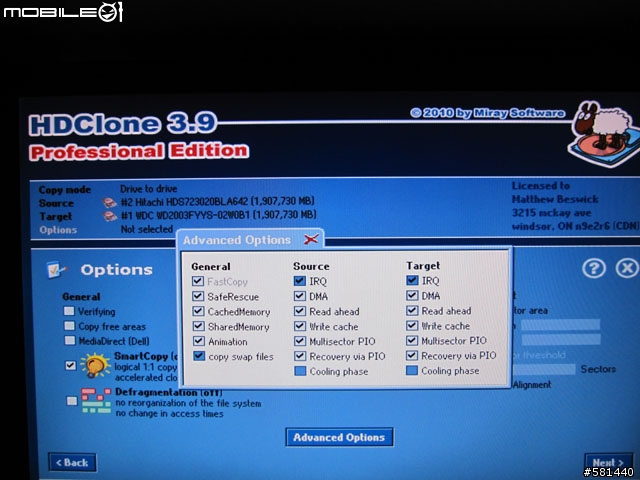
Task: Click the circular X exit icon
Action: (x=627, y=268)
